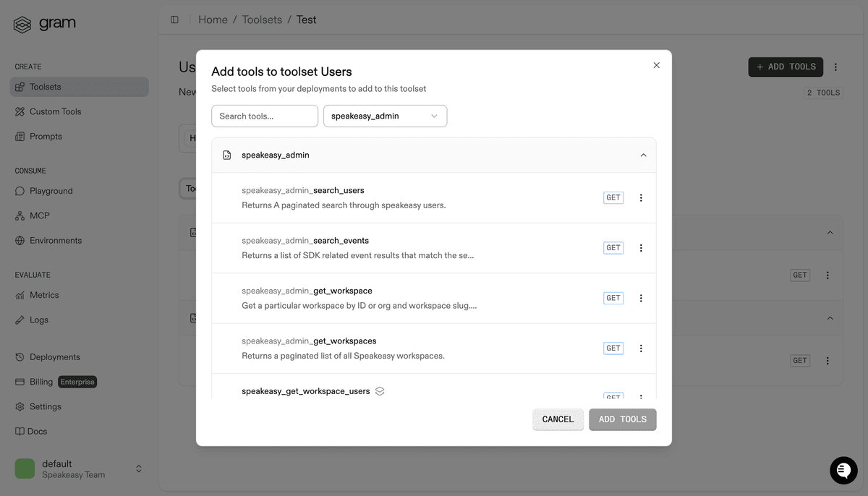Navigate to Toolsets via the breadcrumb
The width and height of the screenshot is (868, 496).
click(x=262, y=20)
